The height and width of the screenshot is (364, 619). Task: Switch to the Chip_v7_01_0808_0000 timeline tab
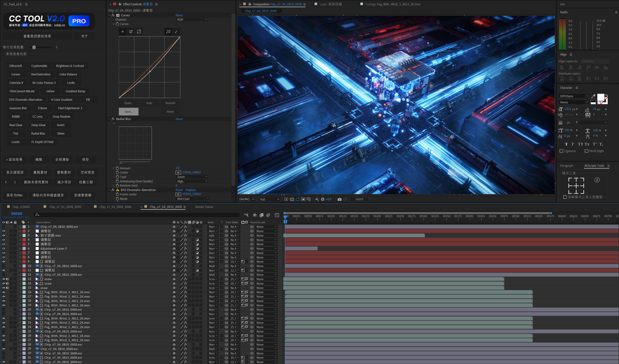[65, 207]
